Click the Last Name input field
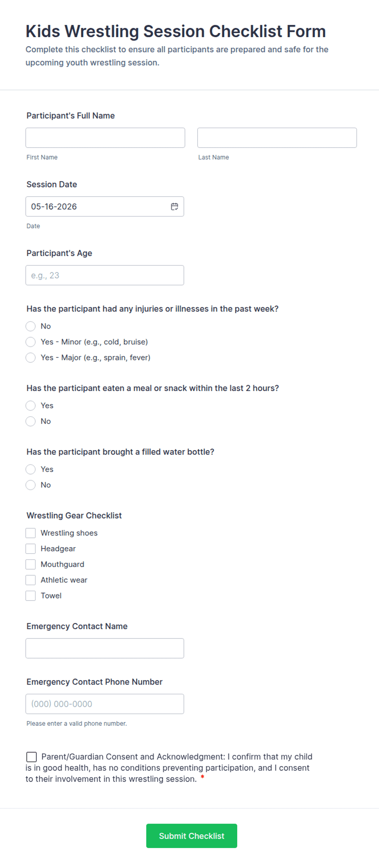The image size is (379, 868). [x=277, y=138]
